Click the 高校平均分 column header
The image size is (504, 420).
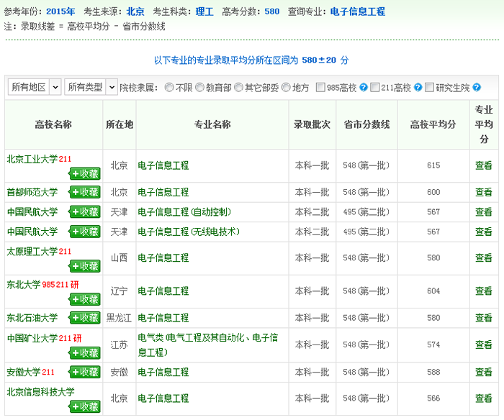(433, 124)
